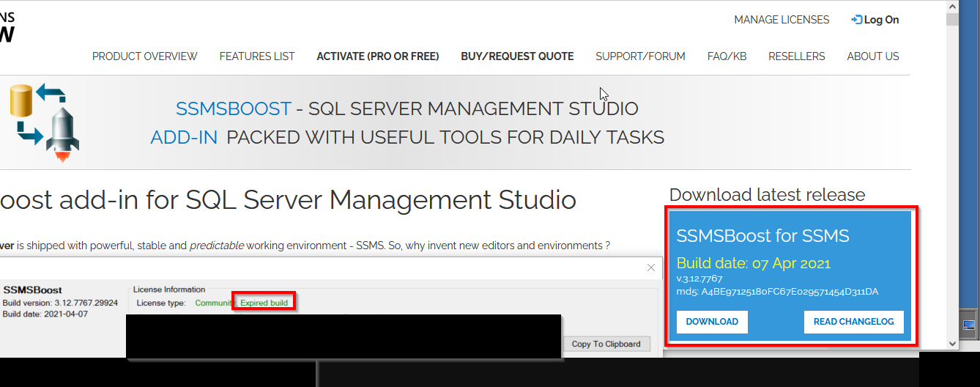Viewport: 980px width, 387px height.
Task: Click the Expired build label
Action: pyautogui.click(x=264, y=303)
